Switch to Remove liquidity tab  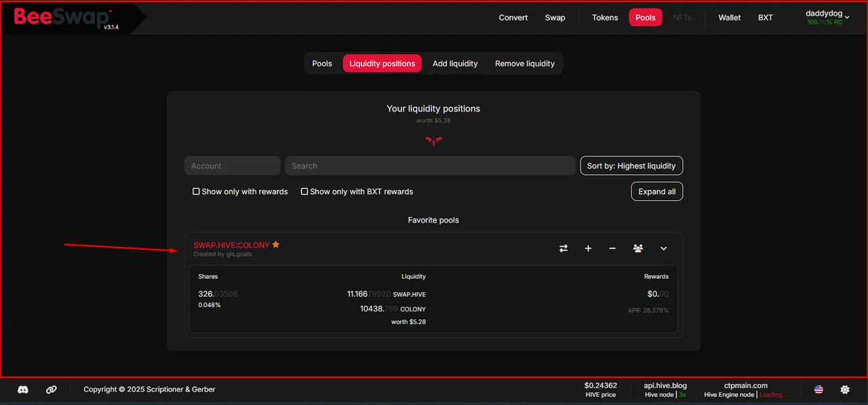[x=525, y=63]
